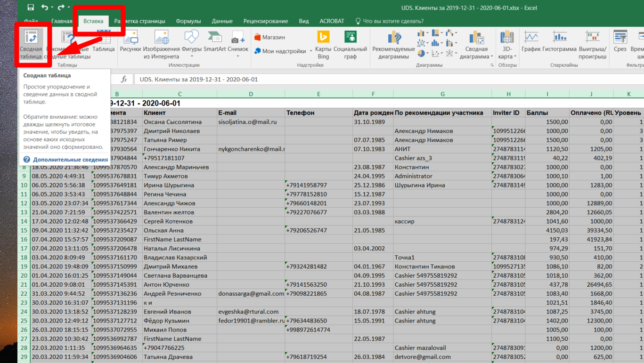Open the Социальный граф add-in
This screenshot has width=644, height=363.
click(350, 45)
